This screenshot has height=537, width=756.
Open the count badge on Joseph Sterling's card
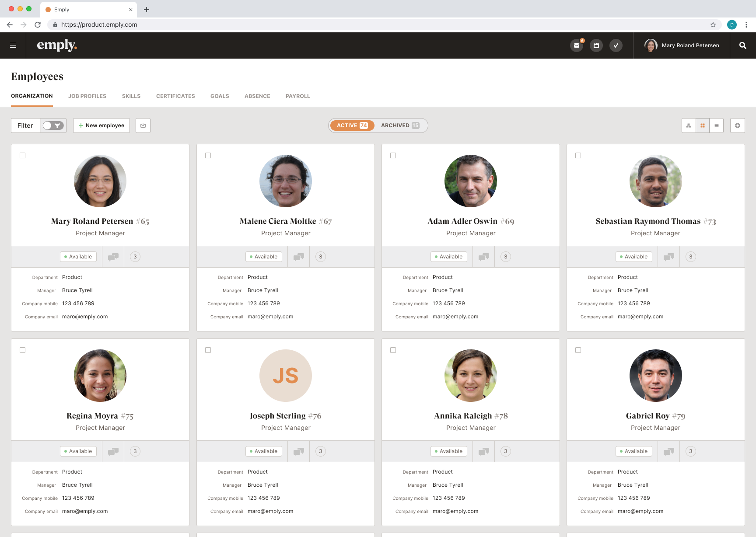click(320, 451)
